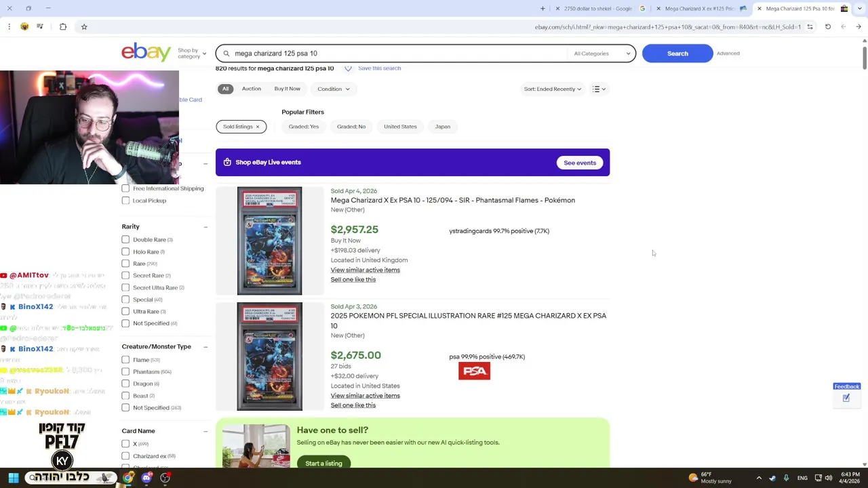Open Mega Charizard X Ex PSA 10 - 125/094 title

[x=452, y=201]
